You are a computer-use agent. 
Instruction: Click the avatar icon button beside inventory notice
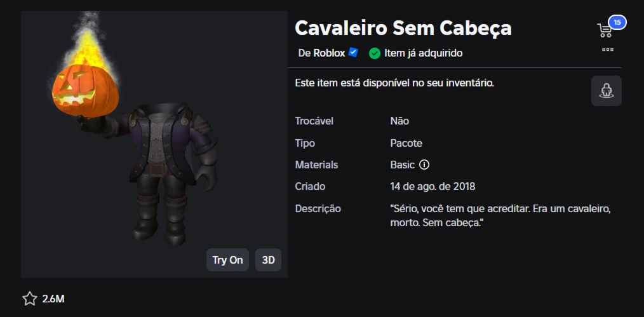[606, 91]
